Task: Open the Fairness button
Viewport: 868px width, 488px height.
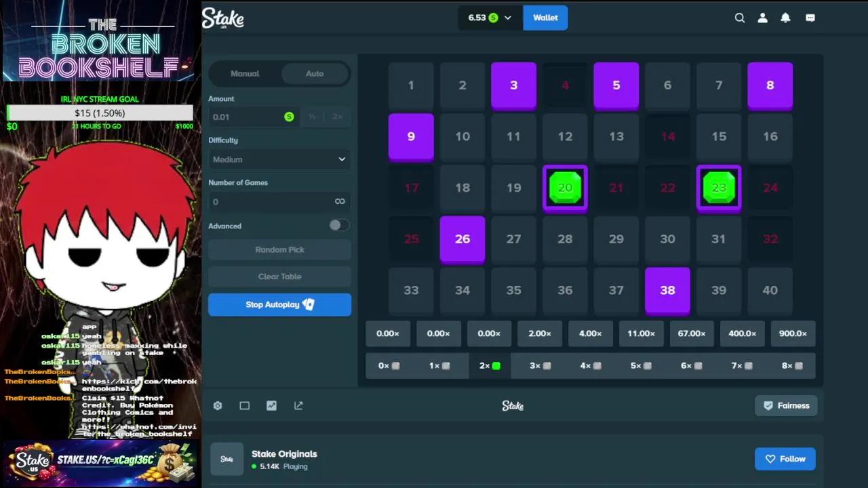Action: click(x=786, y=405)
